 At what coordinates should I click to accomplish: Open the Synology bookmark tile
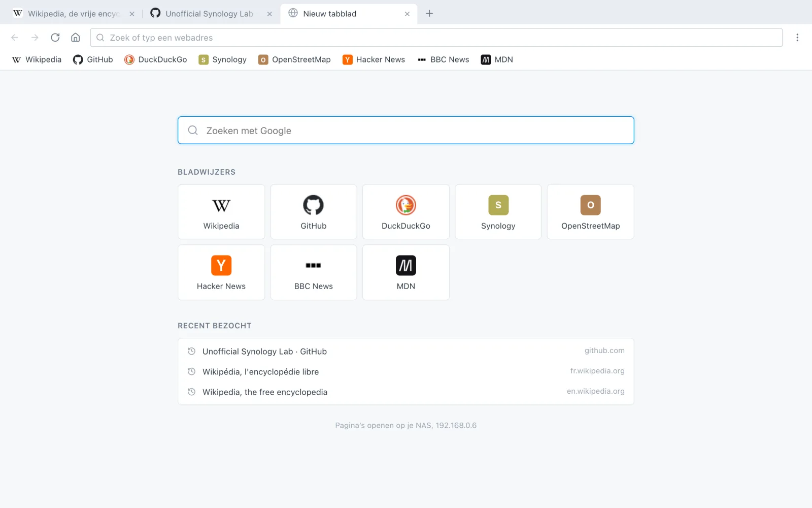click(x=498, y=212)
